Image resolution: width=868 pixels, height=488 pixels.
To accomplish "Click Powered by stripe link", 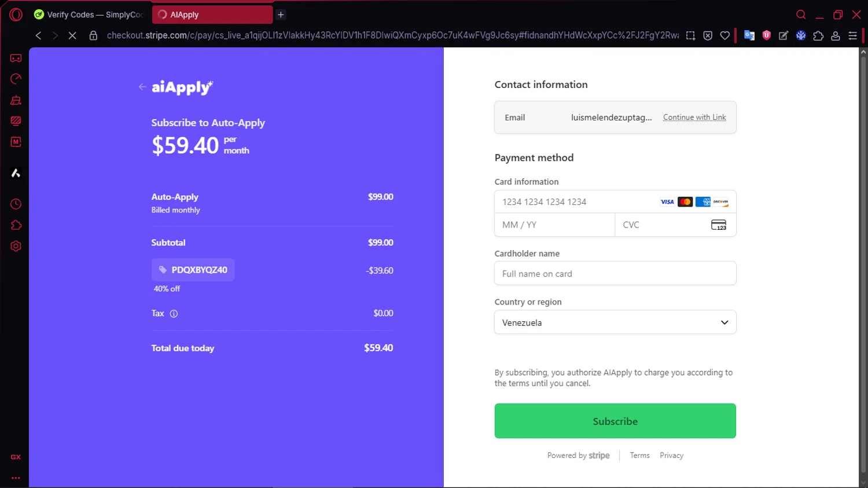I will coord(578,456).
